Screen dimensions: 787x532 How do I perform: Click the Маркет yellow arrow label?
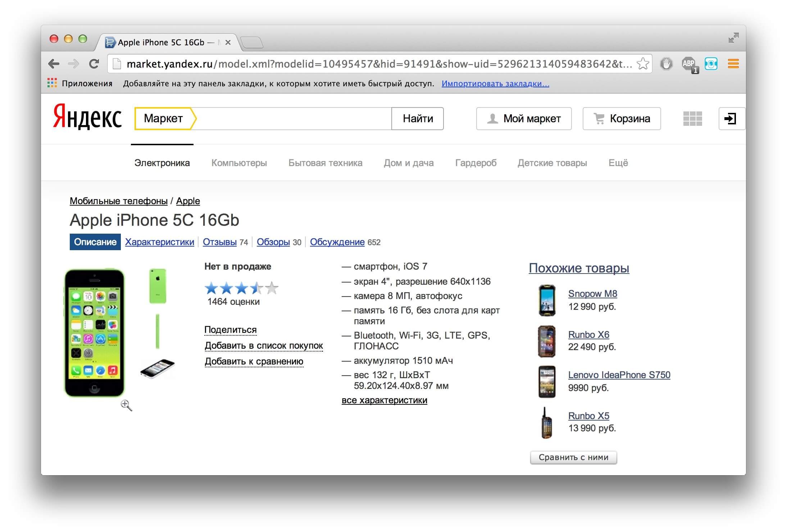click(x=165, y=118)
